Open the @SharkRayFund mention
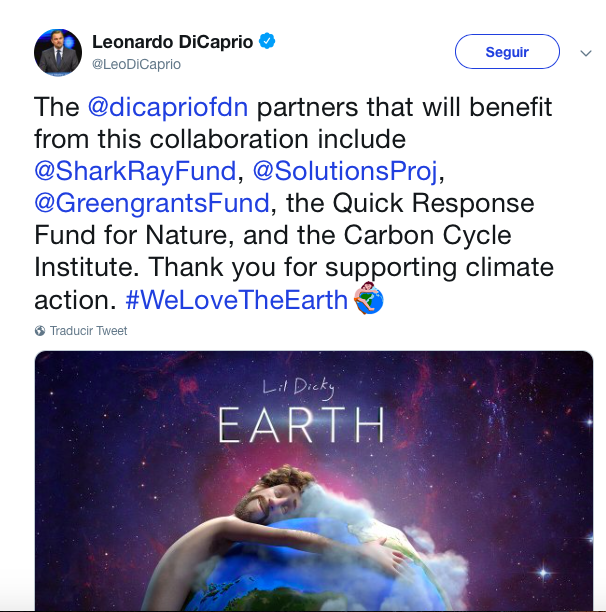This screenshot has height=612, width=606. click(134, 171)
